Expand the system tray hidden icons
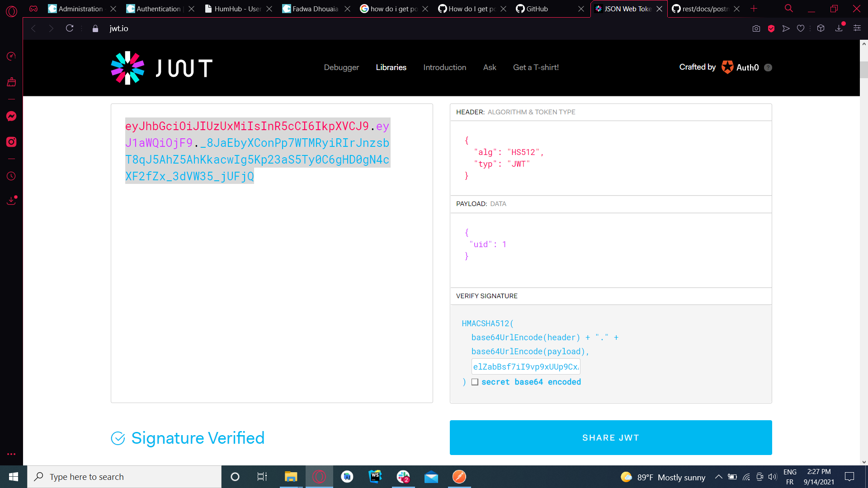This screenshot has height=488, width=868. pyautogui.click(x=718, y=477)
